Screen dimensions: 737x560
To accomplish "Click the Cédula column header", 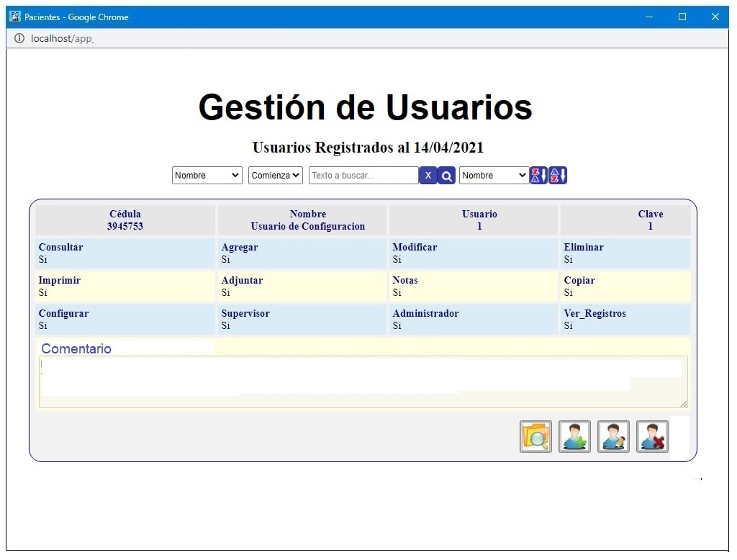I will 125,214.
